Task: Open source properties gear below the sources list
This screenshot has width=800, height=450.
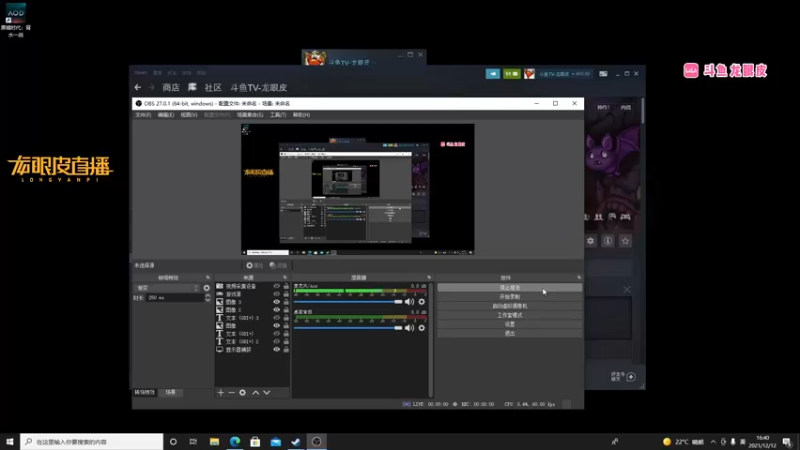Action: (x=242, y=392)
